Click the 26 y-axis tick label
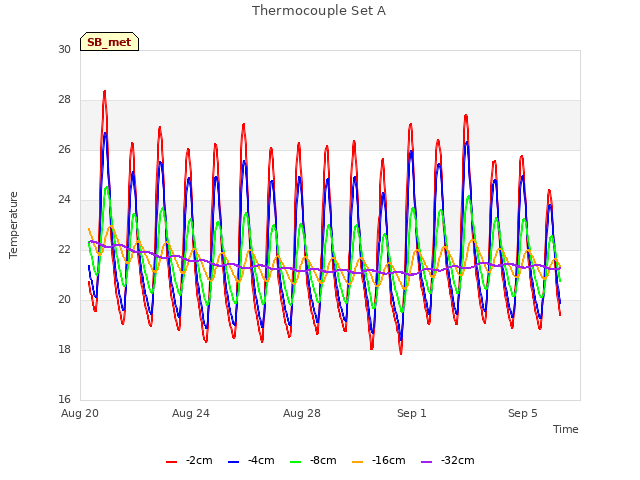640x480 pixels. (64, 149)
